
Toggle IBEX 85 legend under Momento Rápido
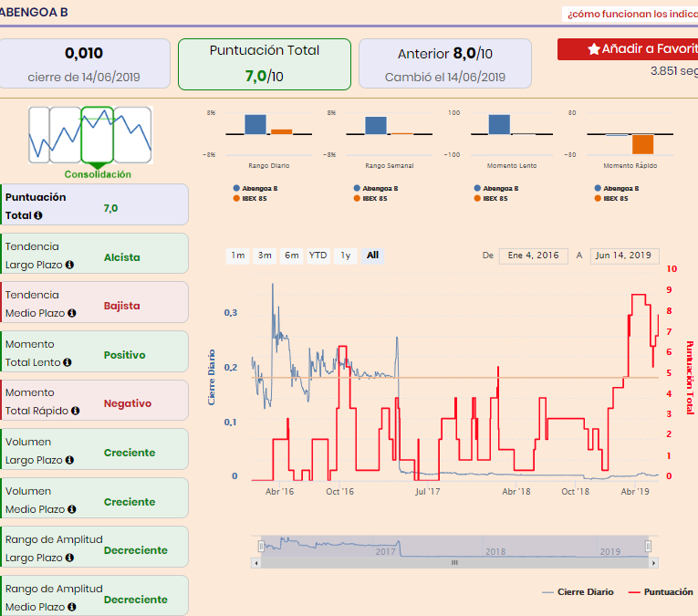[611, 199]
